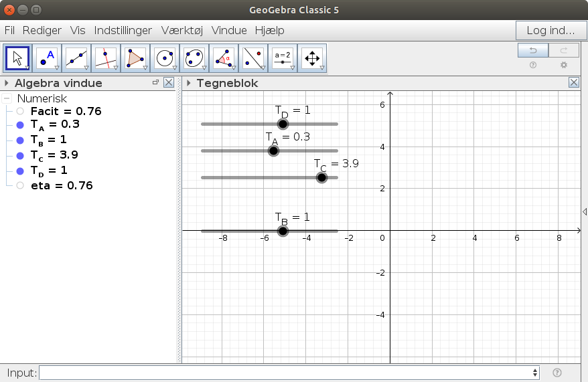Screen dimensions: 588x382
Task: Select the Circle with center tool
Action: pos(165,58)
